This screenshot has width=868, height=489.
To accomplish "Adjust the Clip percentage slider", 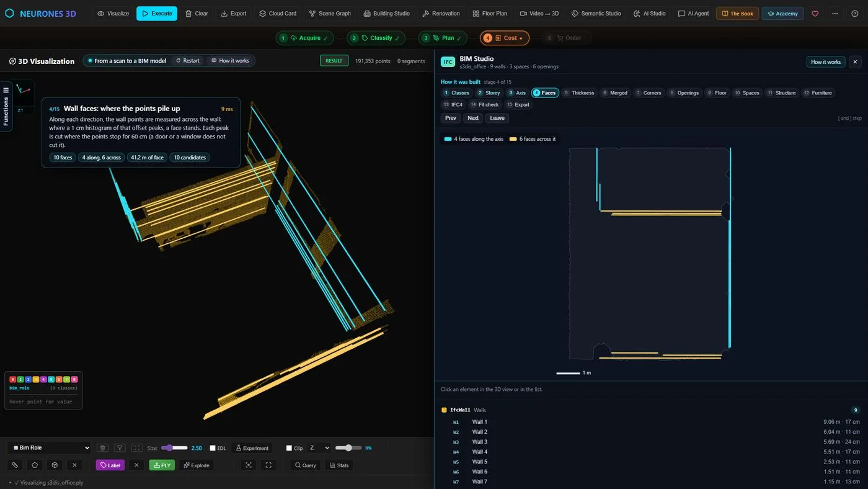I will pos(348,448).
